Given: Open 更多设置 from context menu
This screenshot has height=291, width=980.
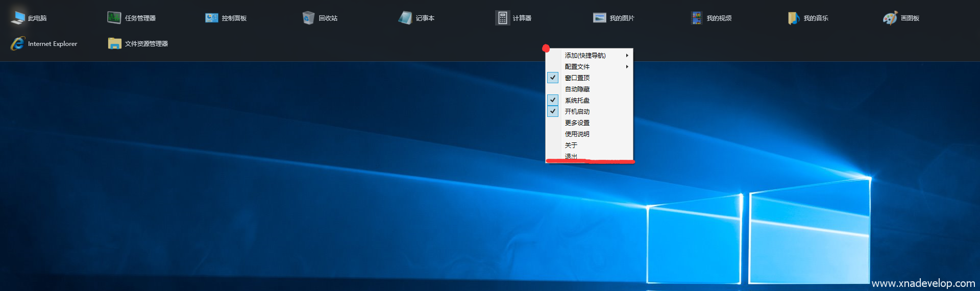Looking at the screenshot, I should pos(577,123).
